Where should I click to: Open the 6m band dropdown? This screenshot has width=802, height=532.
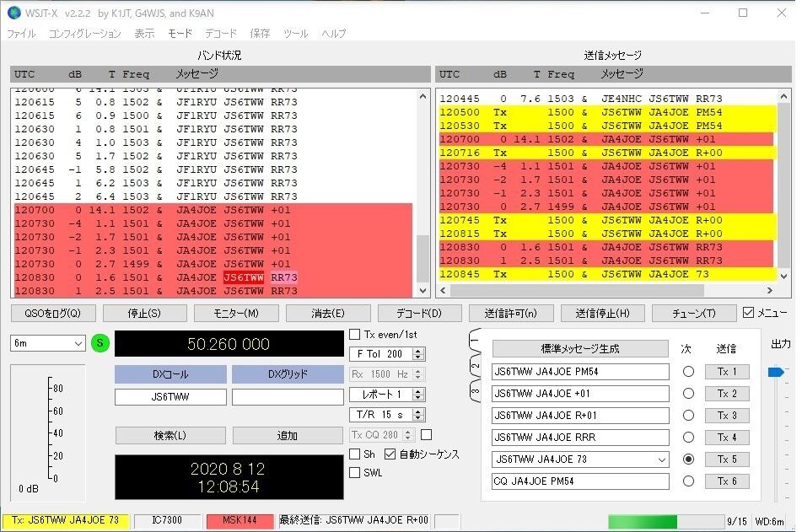pyautogui.click(x=47, y=343)
